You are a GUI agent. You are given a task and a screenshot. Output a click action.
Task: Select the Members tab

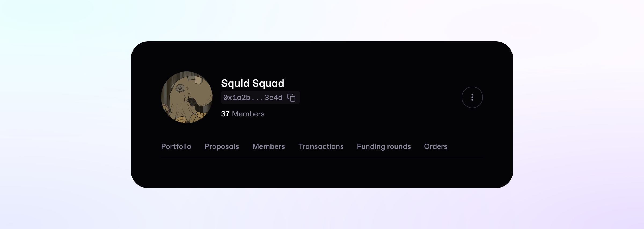[269, 146]
